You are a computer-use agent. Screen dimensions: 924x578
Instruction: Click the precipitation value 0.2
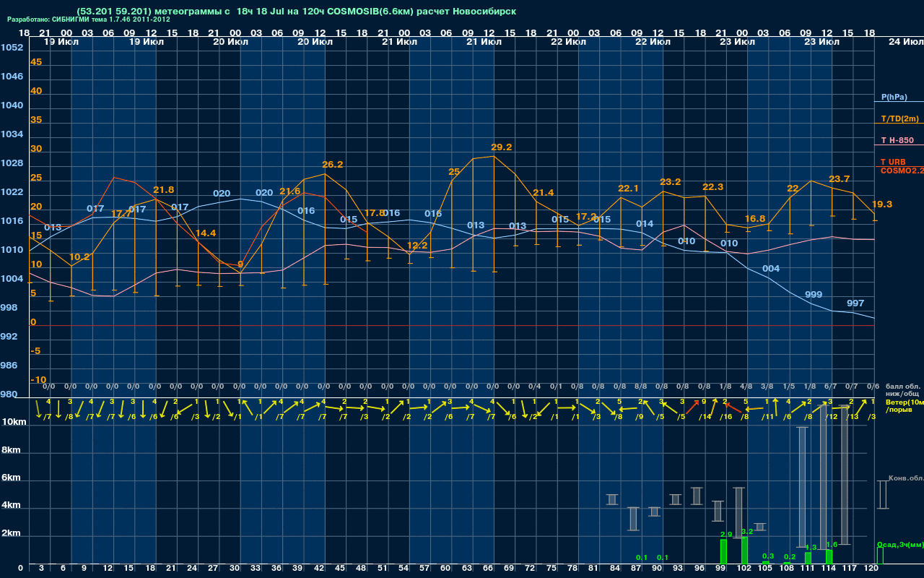point(790,557)
